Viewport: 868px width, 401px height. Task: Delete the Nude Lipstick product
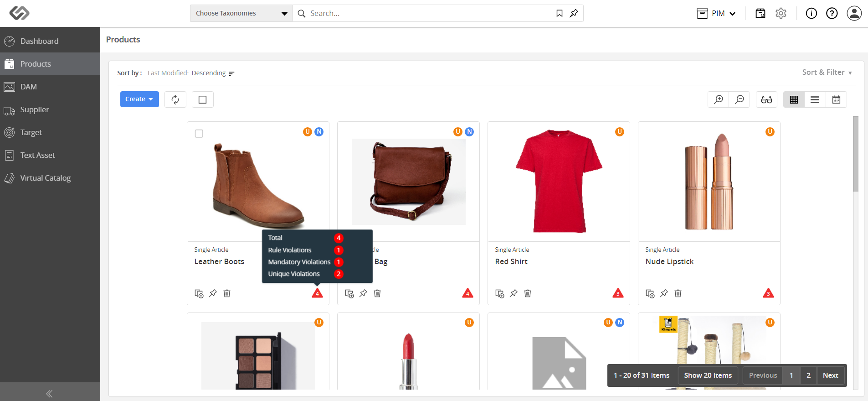tap(678, 293)
